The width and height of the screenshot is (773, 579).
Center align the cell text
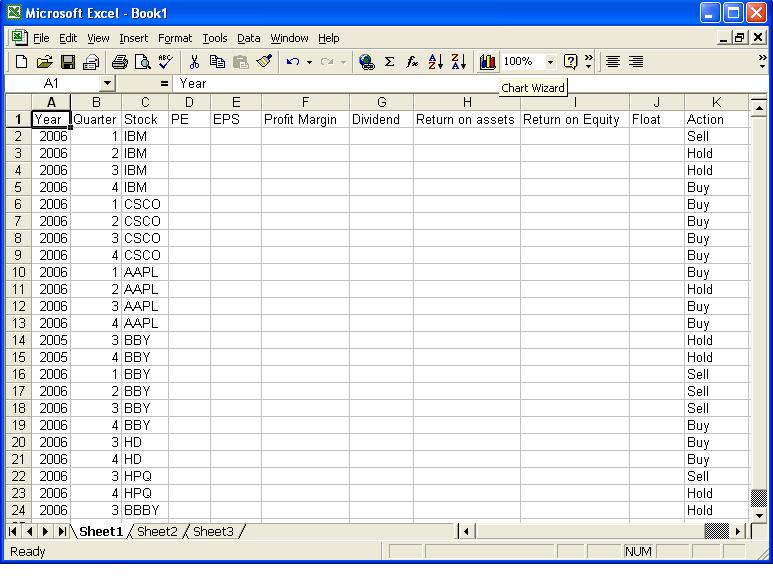click(613, 62)
